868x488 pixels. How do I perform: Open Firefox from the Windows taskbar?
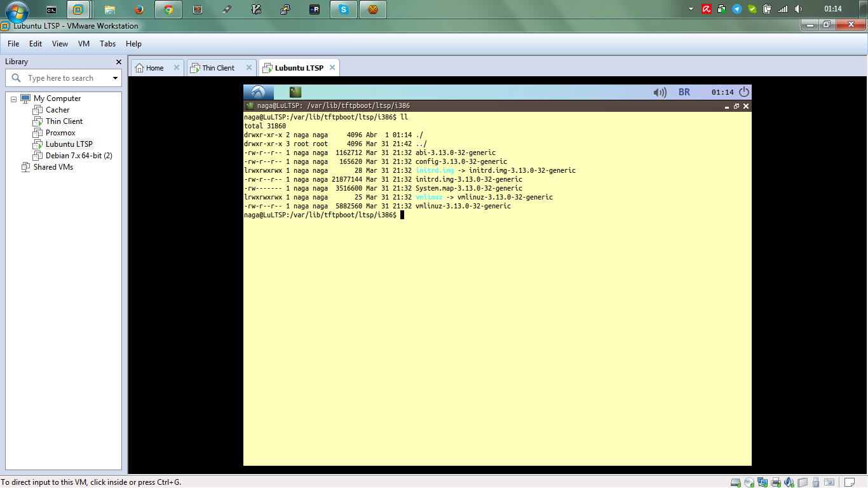click(x=139, y=10)
